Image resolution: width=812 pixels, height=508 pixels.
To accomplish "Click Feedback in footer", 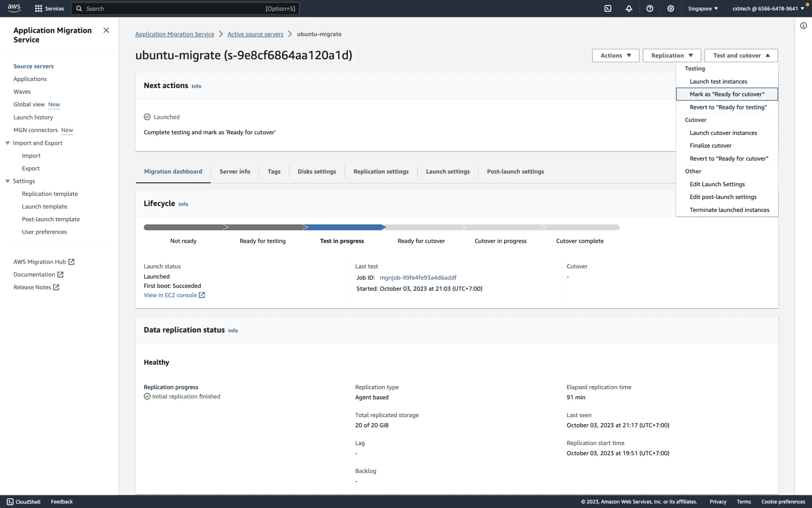I will [62, 502].
